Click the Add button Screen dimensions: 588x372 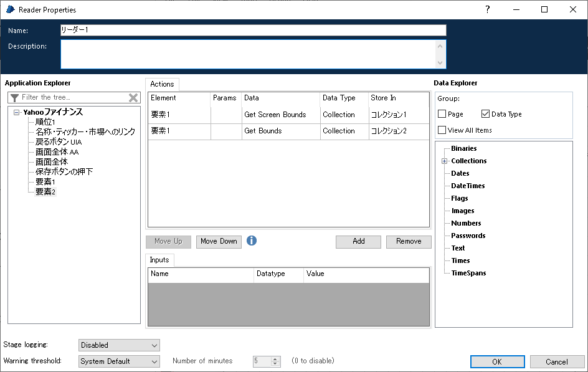point(359,242)
